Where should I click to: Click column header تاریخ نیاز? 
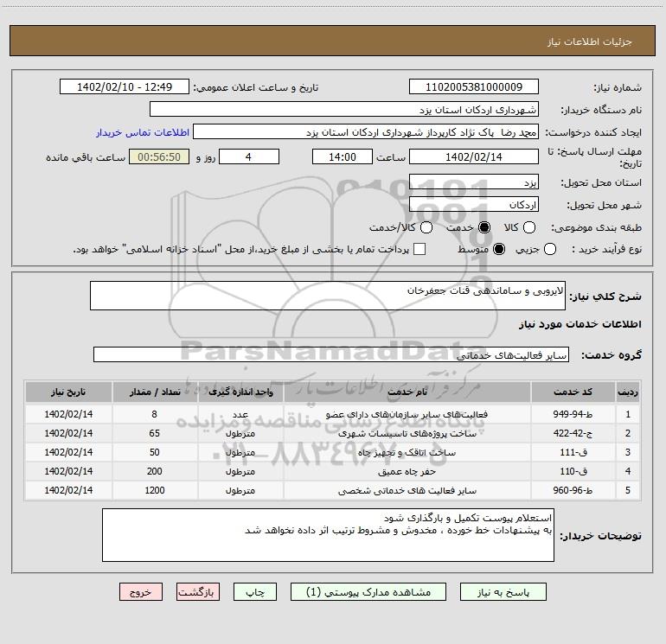click(x=68, y=392)
